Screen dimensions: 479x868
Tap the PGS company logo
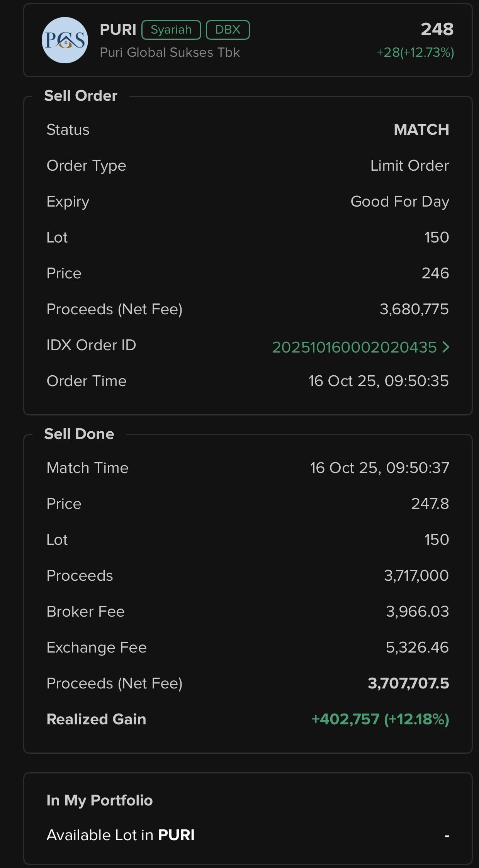pyautogui.click(x=65, y=40)
